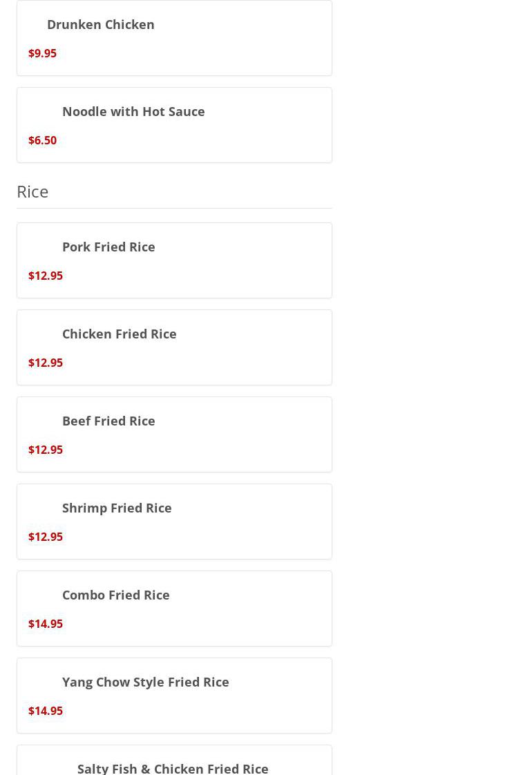Select Combo Fried Rice title
This screenshot has height=775, width=532.
[116, 595]
